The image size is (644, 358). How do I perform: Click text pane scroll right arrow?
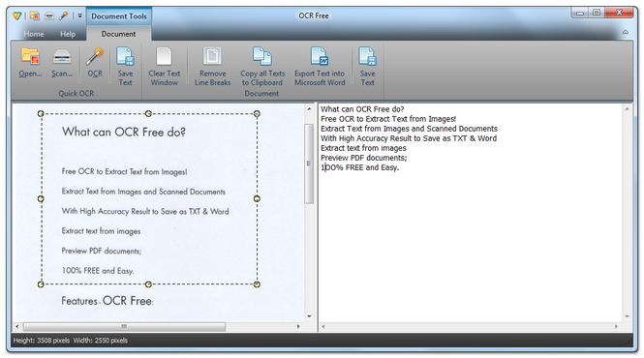[x=616, y=326]
